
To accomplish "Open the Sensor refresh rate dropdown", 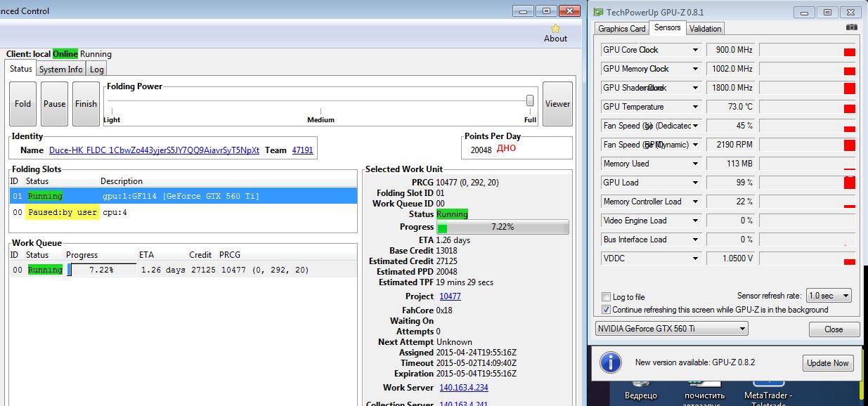I will [828, 296].
